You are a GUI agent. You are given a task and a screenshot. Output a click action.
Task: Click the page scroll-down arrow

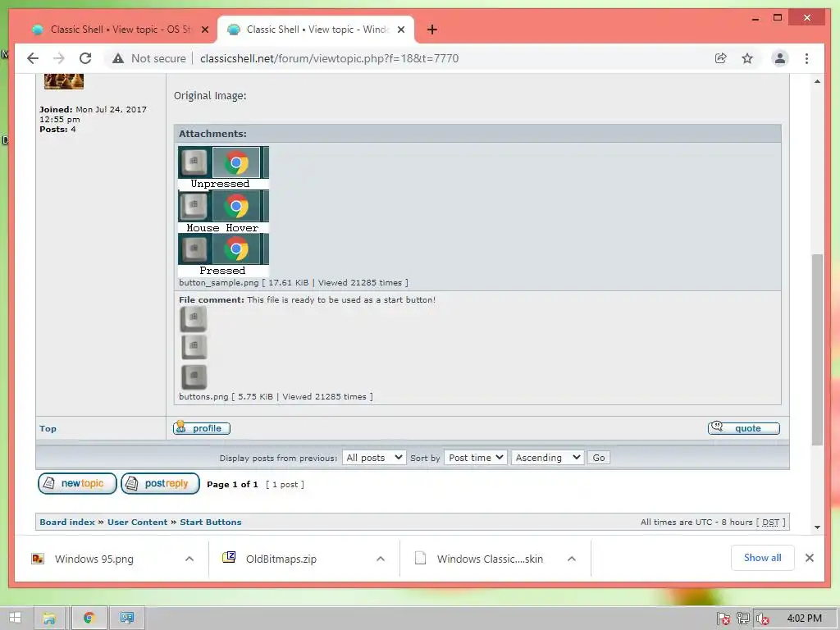pos(817,527)
